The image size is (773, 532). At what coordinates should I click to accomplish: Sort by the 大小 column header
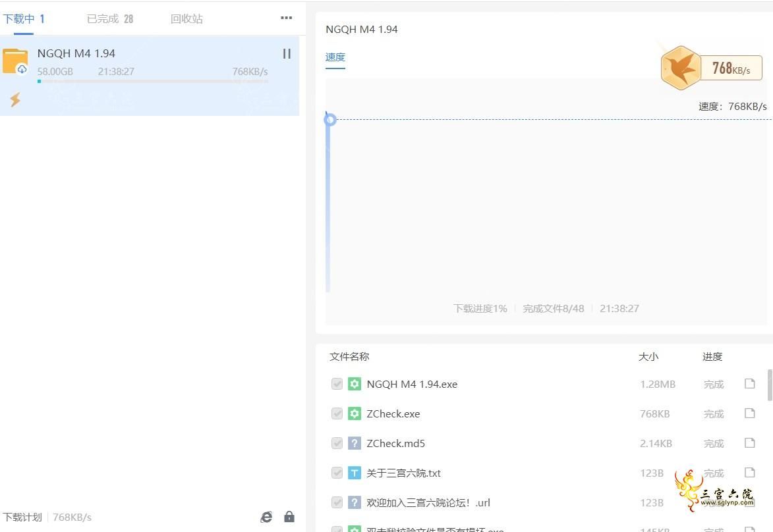click(648, 357)
